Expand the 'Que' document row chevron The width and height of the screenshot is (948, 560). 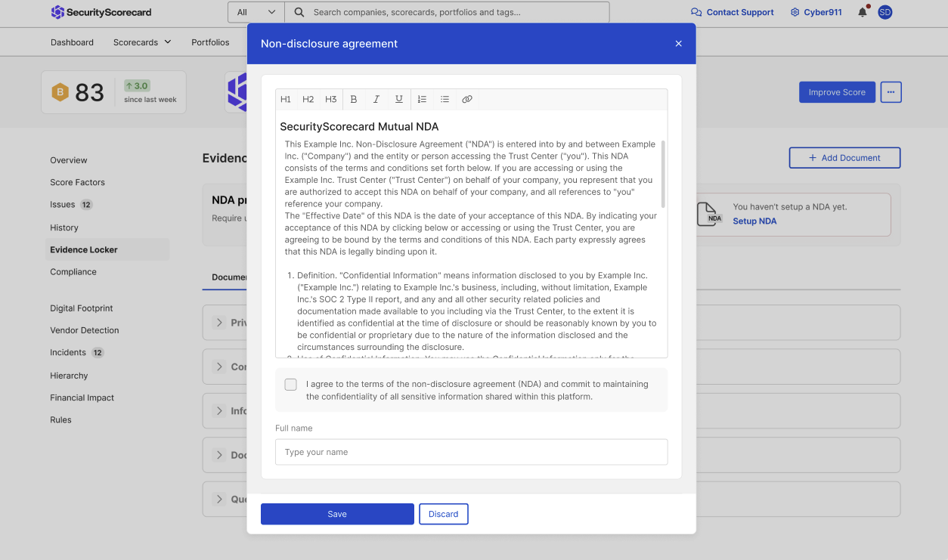pyautogui.click(x=219, y=499)
